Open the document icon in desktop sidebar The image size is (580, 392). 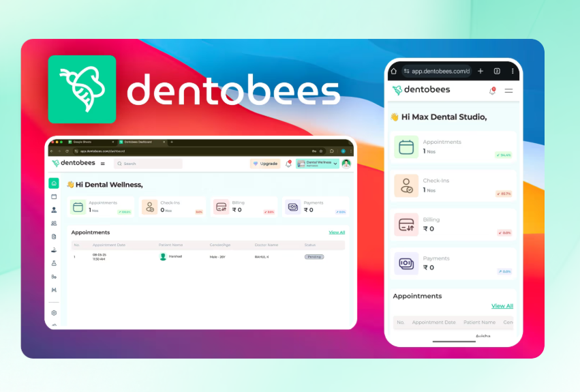54,237
